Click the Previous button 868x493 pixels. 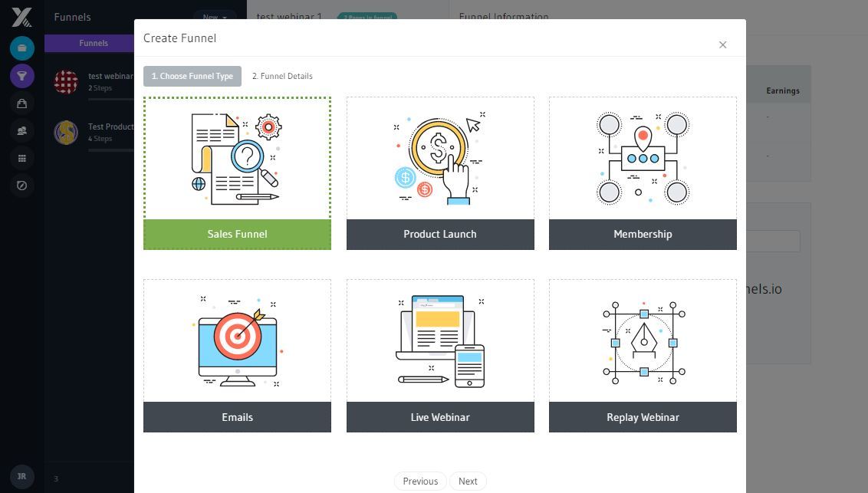tap(420, 481)
